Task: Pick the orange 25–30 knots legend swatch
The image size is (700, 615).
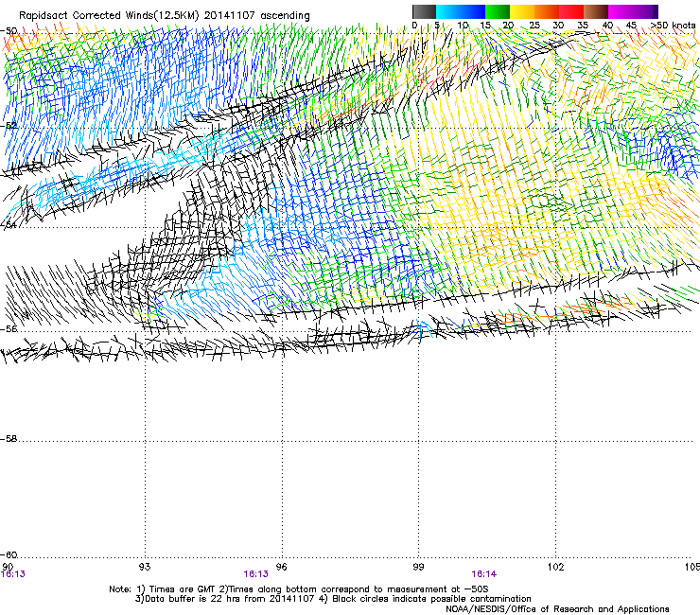Action: point(547,11)
